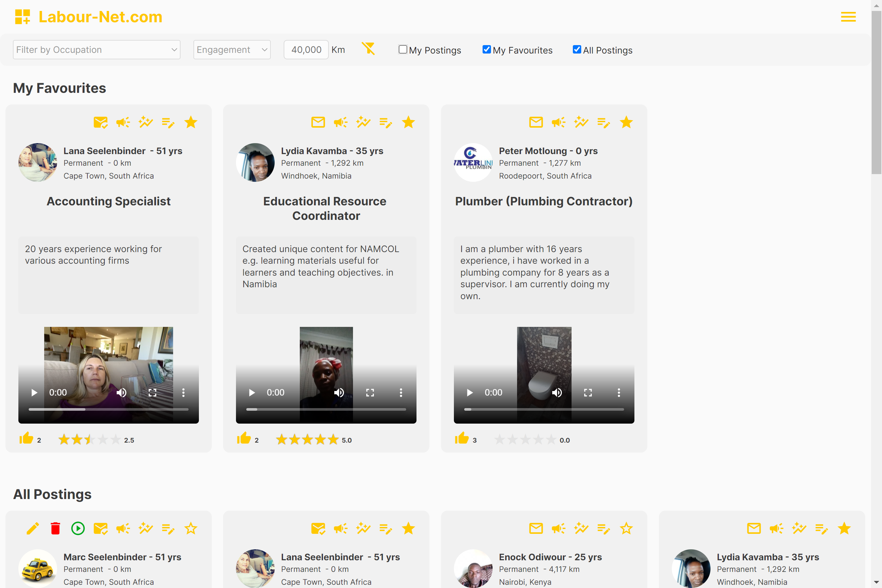Viewport: 882px width, 588px height.
Task: Click the 40,000 Km distance field
Action: coord(306,50)
